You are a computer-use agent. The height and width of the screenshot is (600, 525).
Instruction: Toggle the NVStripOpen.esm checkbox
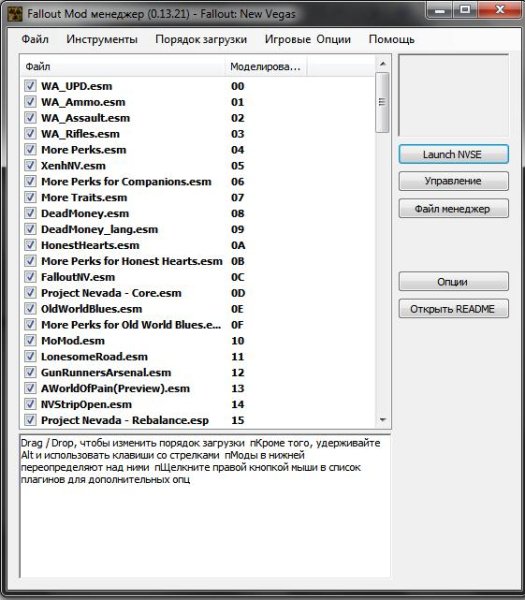coord(30,404)
